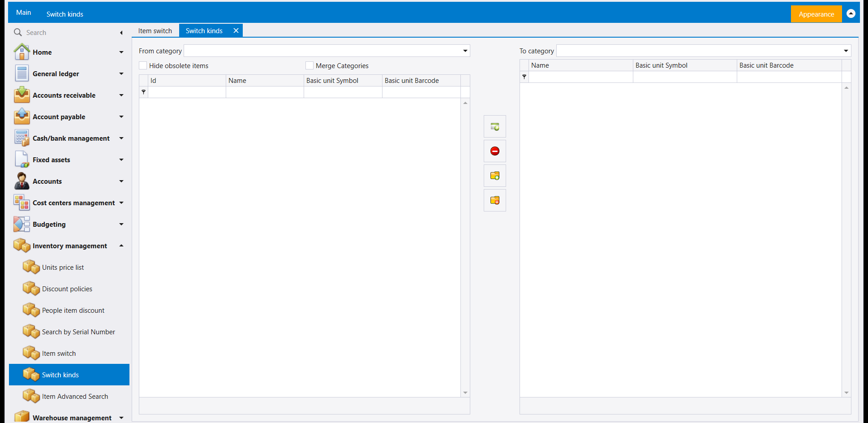Image resolution: width=868 pixels, height=423 pixels.
Task: Click the filter funnel in right grid
Action: click(x=524, y=77)
